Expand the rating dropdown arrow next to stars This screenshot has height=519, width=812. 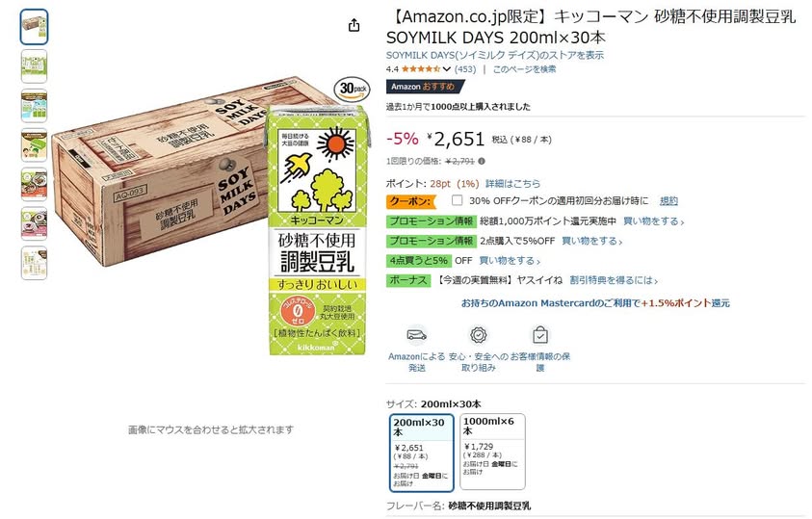coord(446,68)
